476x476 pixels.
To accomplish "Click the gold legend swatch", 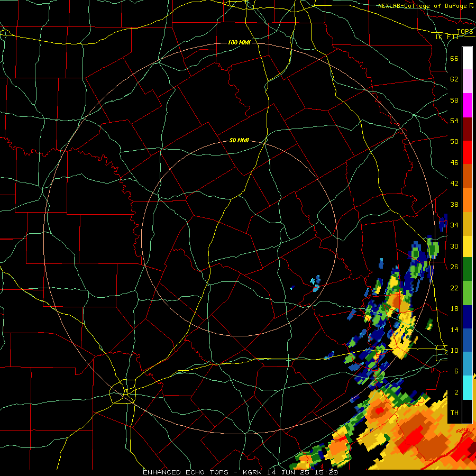I will [467, 223].
